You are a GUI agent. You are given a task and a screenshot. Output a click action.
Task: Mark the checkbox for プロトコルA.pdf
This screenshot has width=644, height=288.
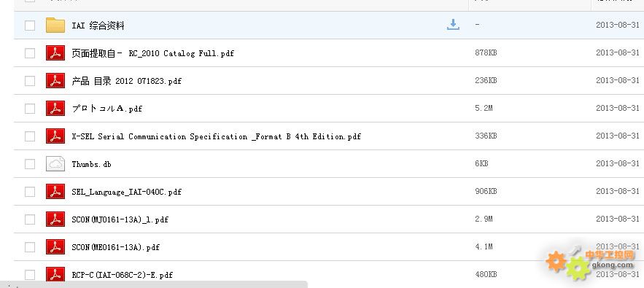tap(30, 109)
